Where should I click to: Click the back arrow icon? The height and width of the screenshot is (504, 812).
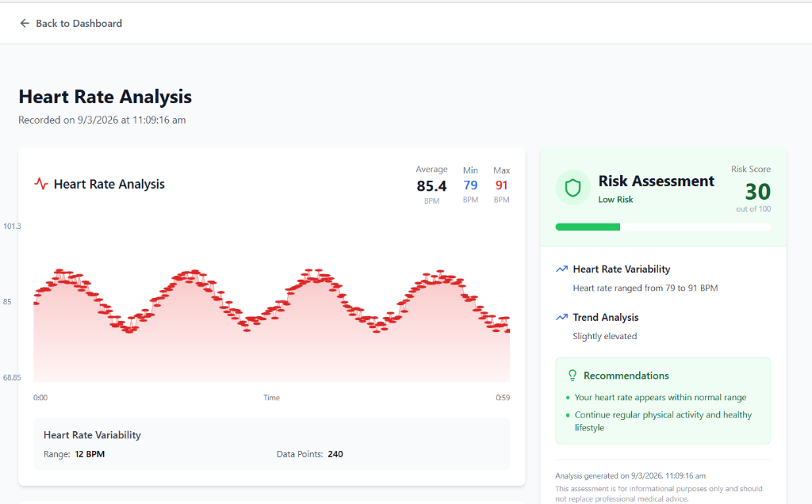coord(25,23)
